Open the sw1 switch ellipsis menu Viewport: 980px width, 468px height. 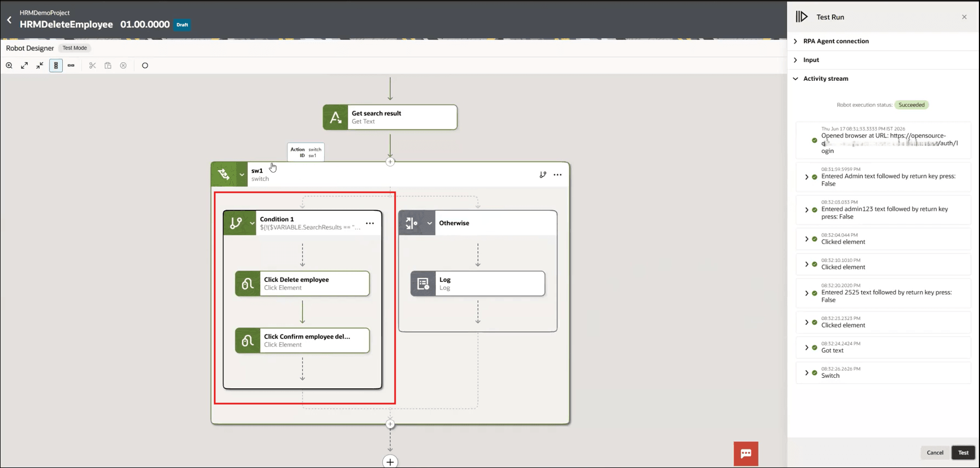click(558, 175)
